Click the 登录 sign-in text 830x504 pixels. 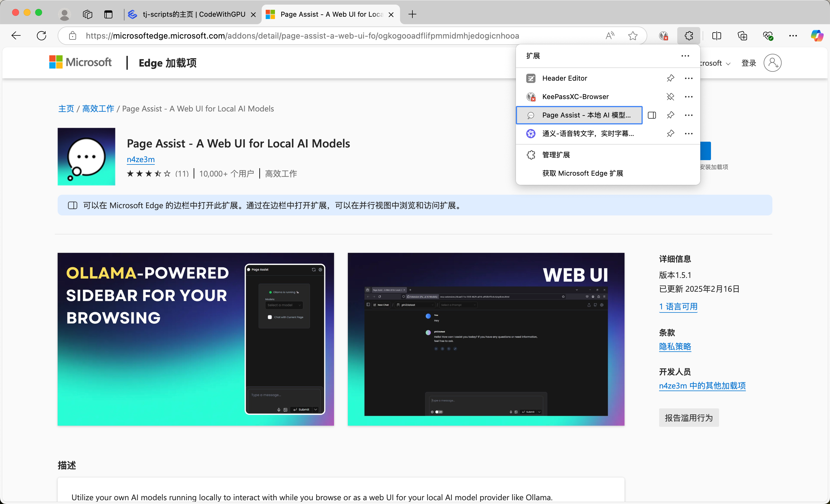pyautogui.click(x=748, y=63)
